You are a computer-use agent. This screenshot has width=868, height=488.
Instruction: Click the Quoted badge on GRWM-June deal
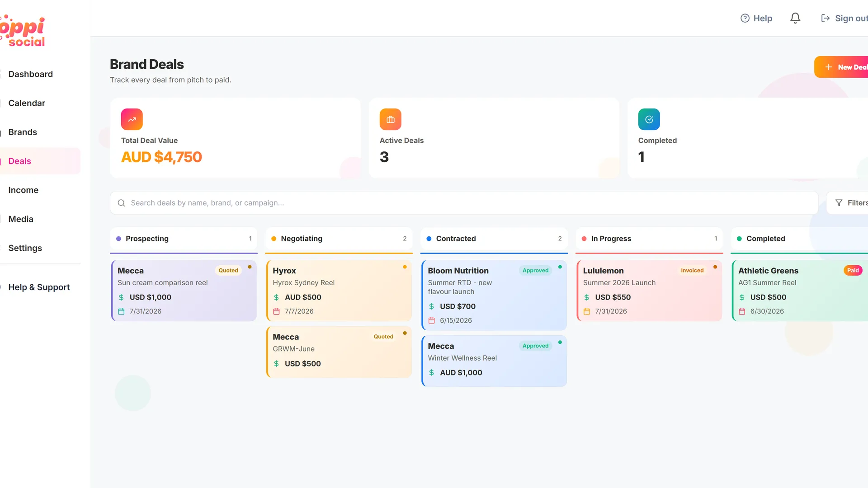(x=383, y=337)
